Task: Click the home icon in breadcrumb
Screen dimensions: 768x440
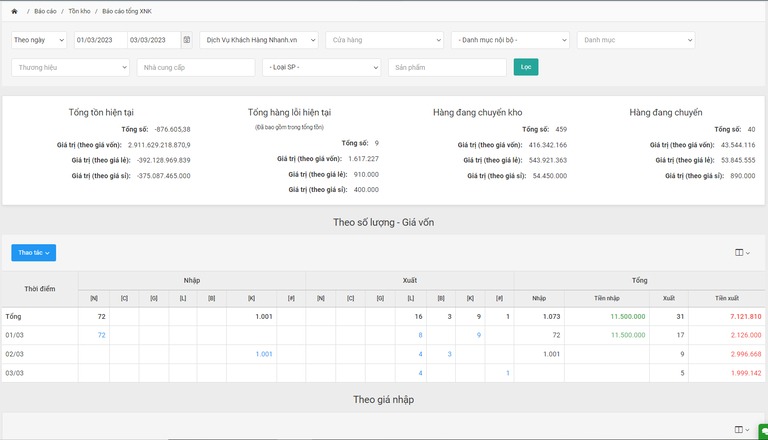Action: point(14,10)
